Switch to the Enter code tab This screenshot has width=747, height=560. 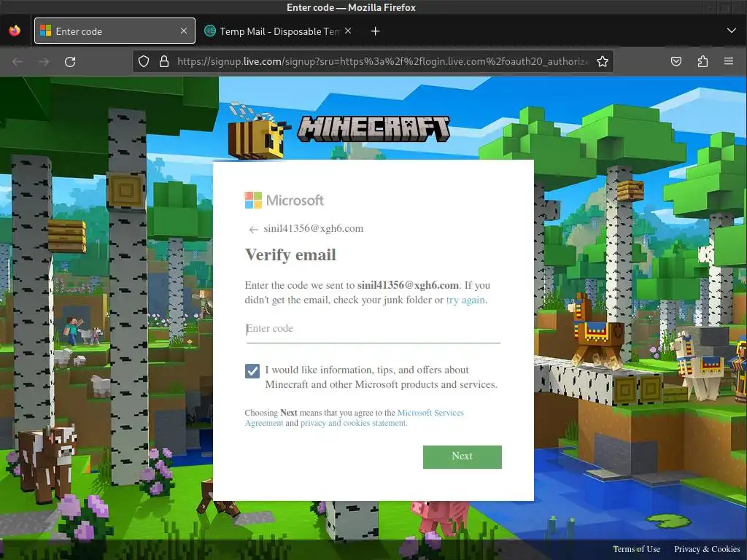click(x=115, y=31)
